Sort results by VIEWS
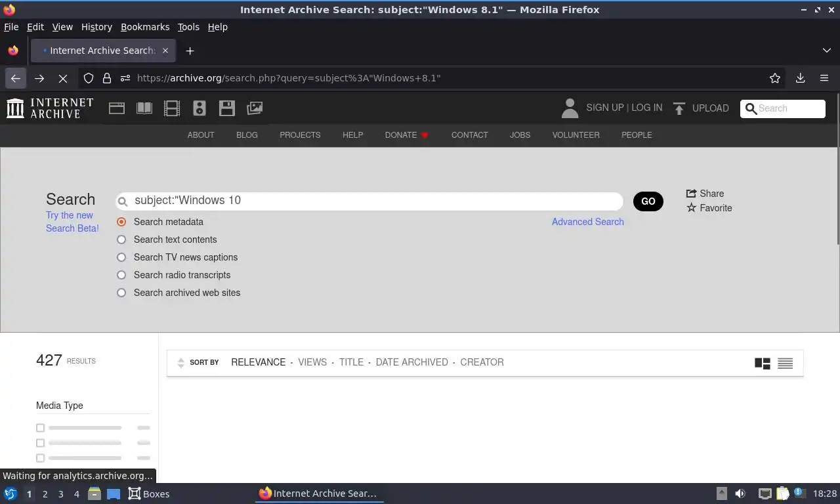The image size is (840, 504). click(312, 362)
